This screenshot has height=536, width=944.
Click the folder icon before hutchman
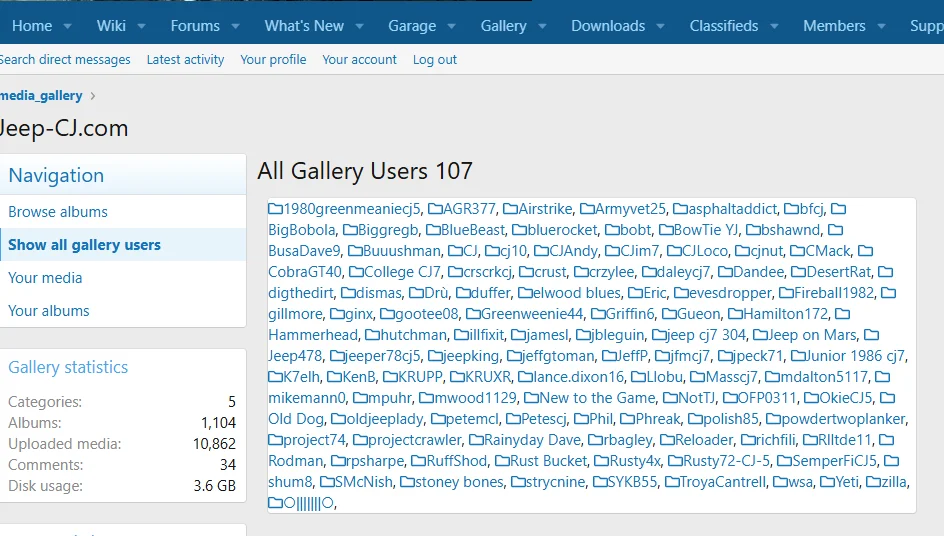coord(372,335)
